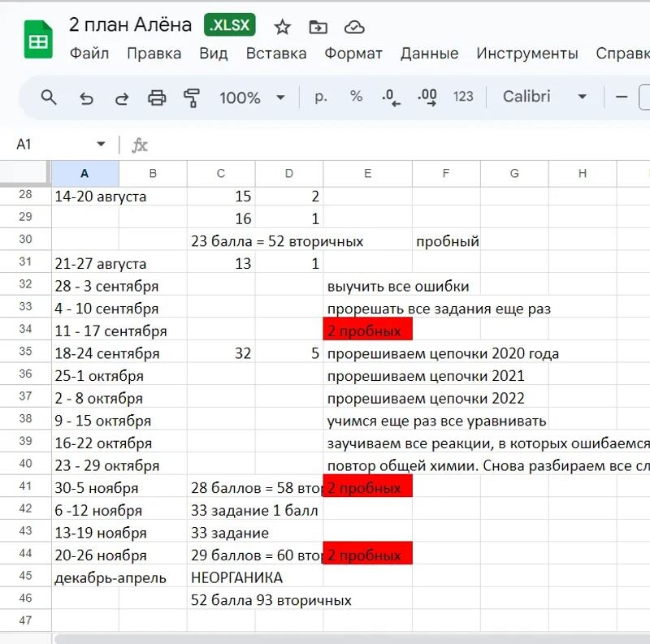
Task: Check the cloud document status icon
Action: click(x=354, y=28)
